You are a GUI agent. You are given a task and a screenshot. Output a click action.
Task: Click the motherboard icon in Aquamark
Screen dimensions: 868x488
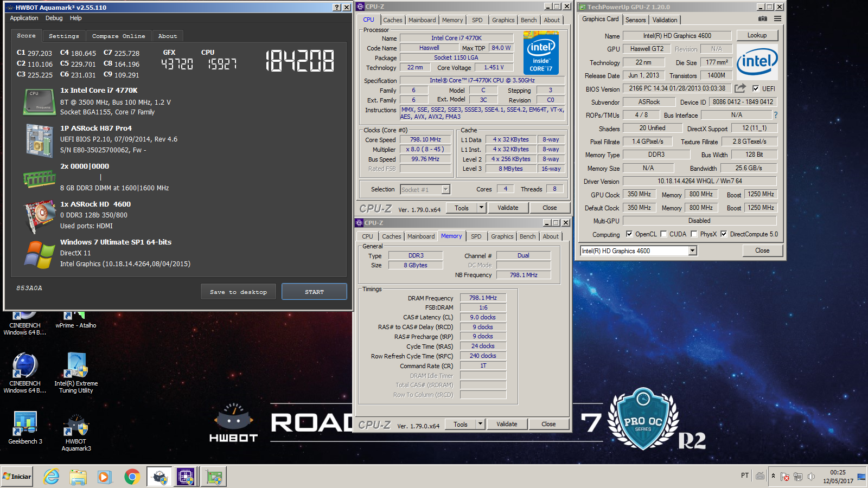(39, 140)
